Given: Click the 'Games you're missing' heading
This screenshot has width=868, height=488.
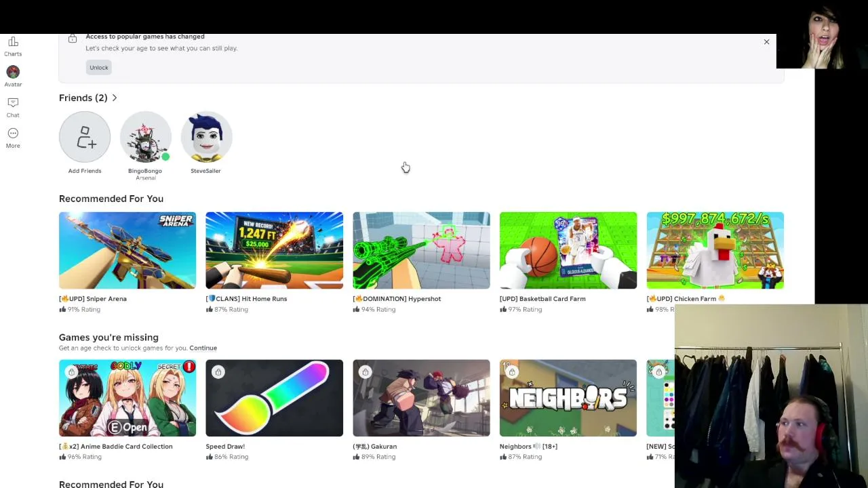Looking at the screenshot, I should (108, 338).
